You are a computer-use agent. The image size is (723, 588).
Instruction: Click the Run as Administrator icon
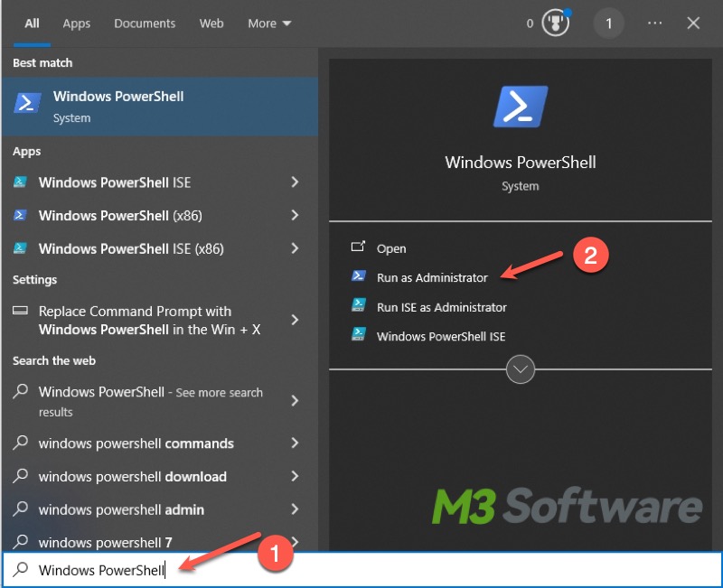pos(358,276)
